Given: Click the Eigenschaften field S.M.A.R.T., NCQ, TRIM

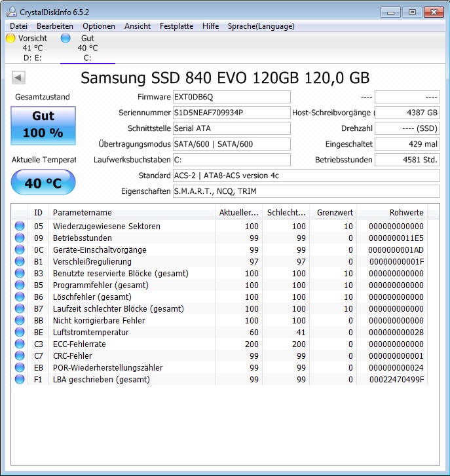Looking at the screenshot, I should pos(307,191).
